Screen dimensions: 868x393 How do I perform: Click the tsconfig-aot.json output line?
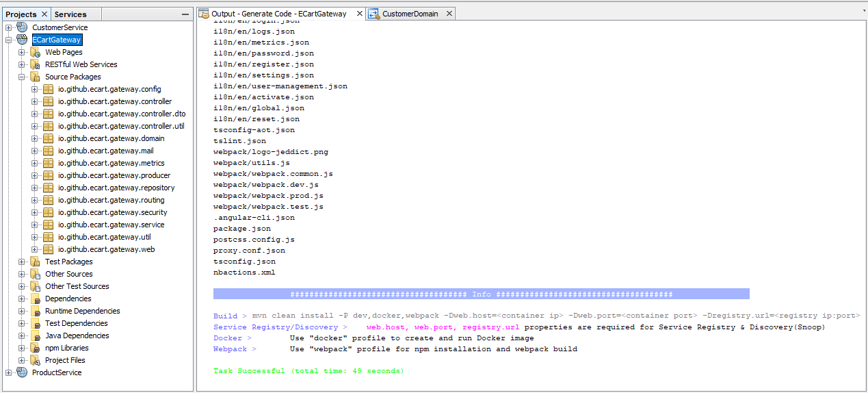click(x=254, y=130)
